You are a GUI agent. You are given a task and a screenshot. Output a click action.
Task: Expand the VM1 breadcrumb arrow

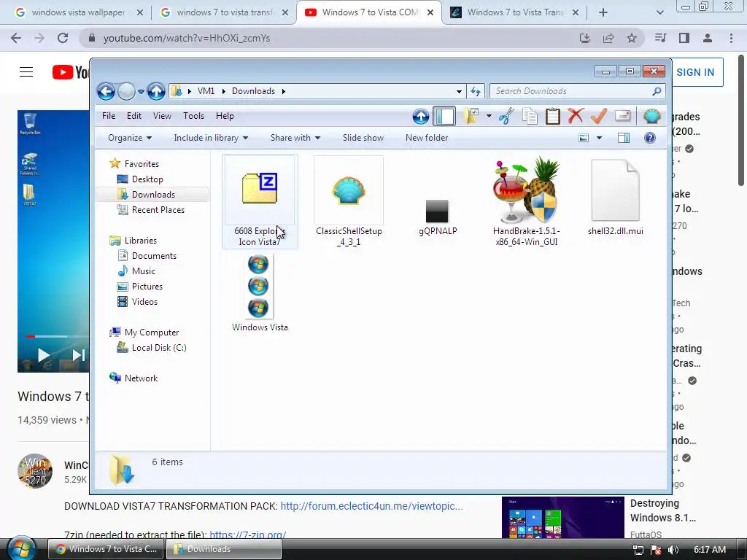coord(223,91)
